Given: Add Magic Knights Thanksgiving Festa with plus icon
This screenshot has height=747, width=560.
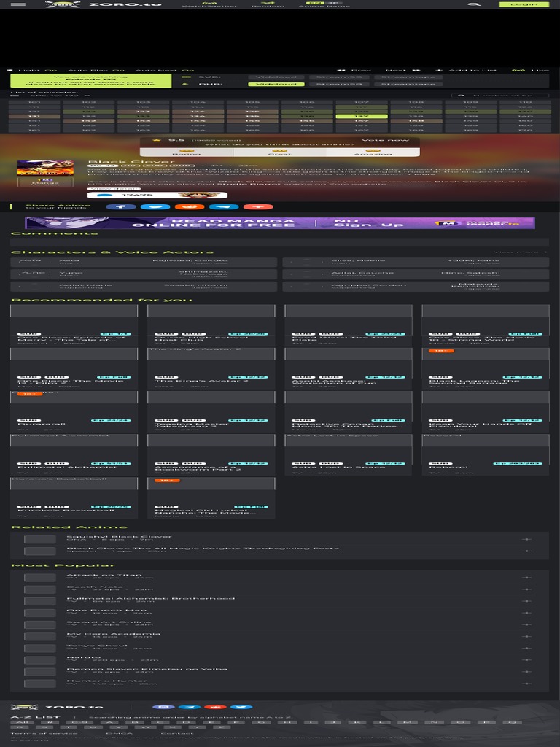Looking at the screenshot, I should [x=526, y=551].
